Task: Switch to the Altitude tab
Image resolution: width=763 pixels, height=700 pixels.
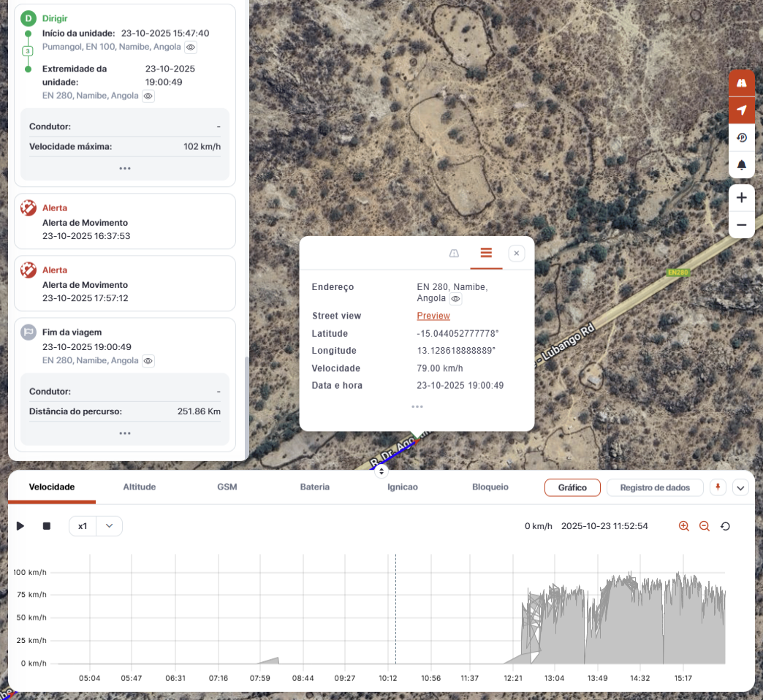Action: coord(139,487)
